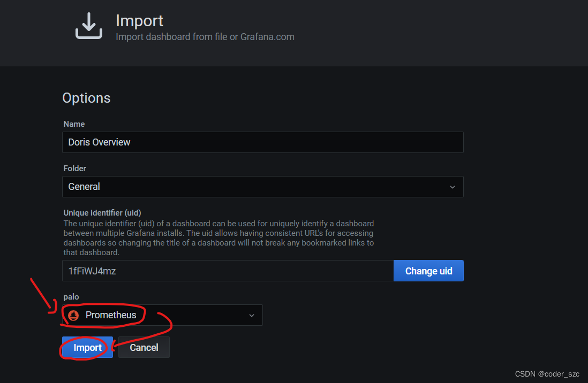Focus the uid field with 1fFiWJ4mz
The width and height of the screenshot is (588, 383).
[228, 271]
